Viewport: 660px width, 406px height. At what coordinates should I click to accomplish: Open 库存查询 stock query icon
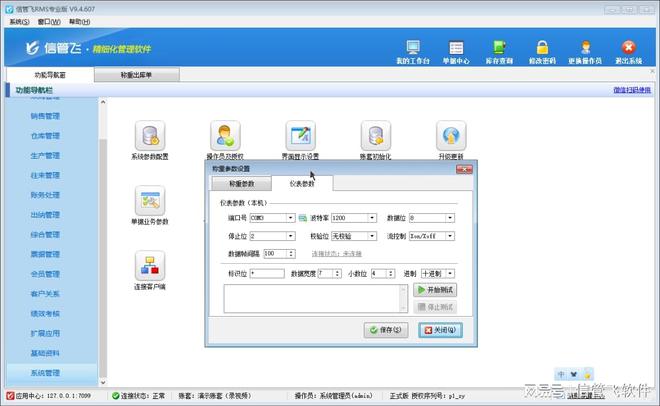click(499, 48)
